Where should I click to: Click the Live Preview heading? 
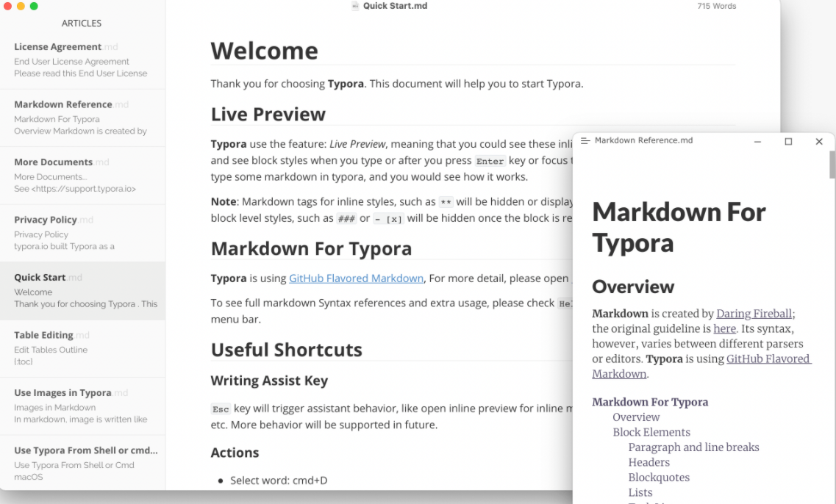coord(268,114)
